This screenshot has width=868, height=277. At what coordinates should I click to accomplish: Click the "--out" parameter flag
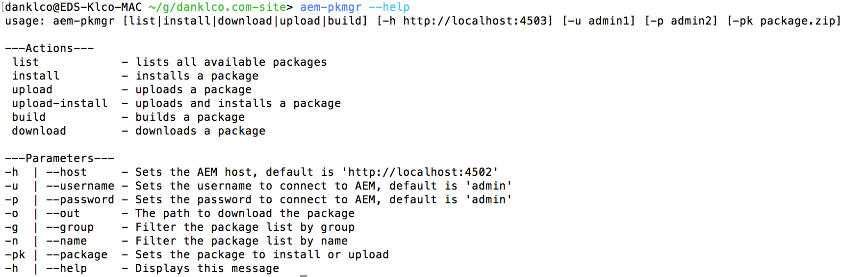63,214
